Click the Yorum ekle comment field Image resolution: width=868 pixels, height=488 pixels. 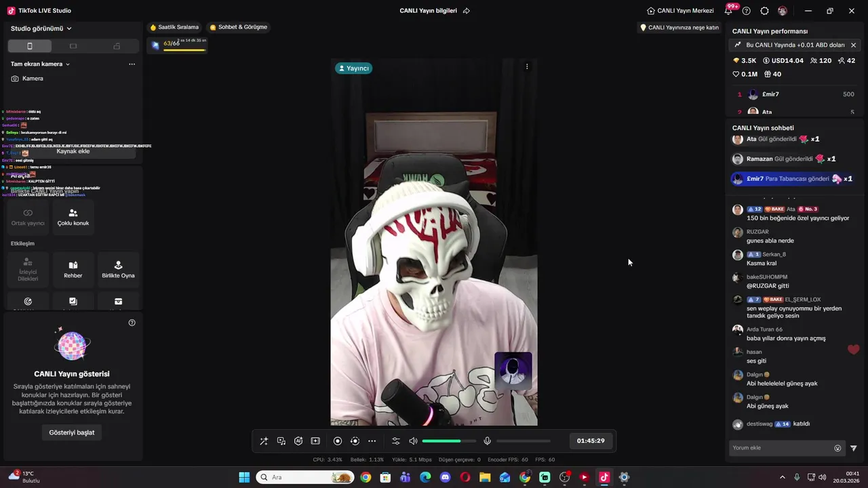click(781, 448)
